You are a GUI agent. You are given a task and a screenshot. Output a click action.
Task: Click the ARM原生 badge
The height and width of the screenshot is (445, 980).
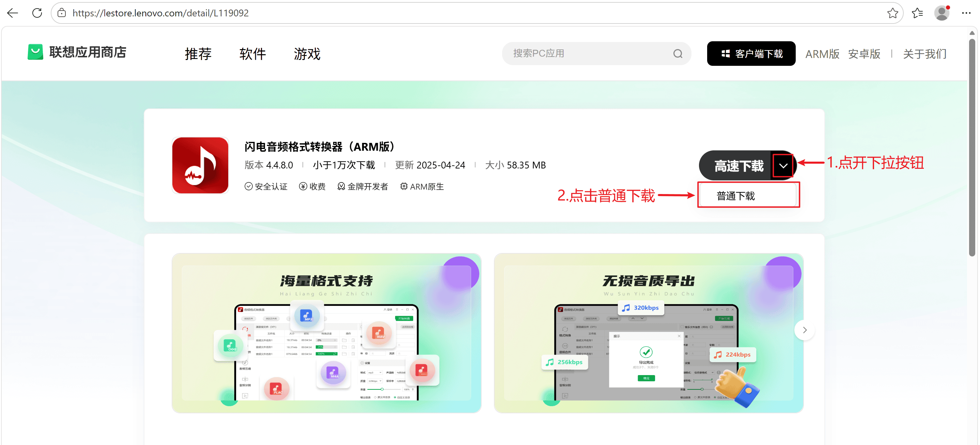tap(422, 186)
